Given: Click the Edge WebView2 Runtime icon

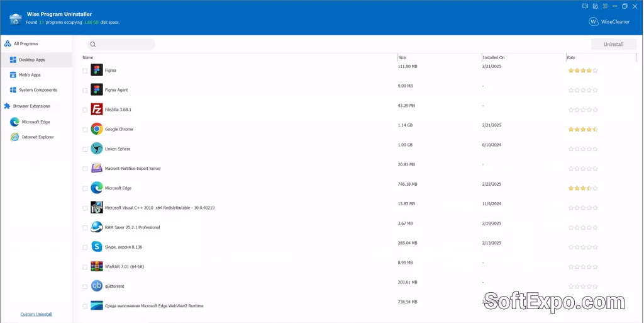Looking at the screenshot, I should pos(96,306).
